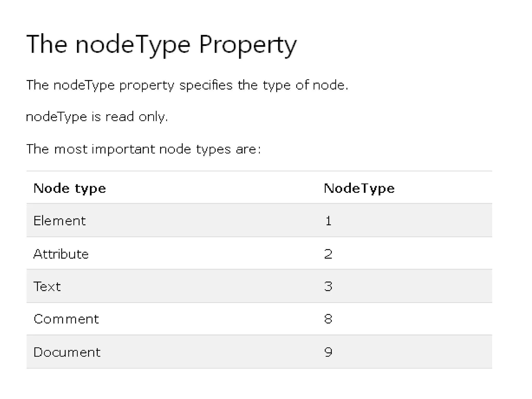
Task: Click 'nodeType' in the read-only sentence
Action: [57, 117]
